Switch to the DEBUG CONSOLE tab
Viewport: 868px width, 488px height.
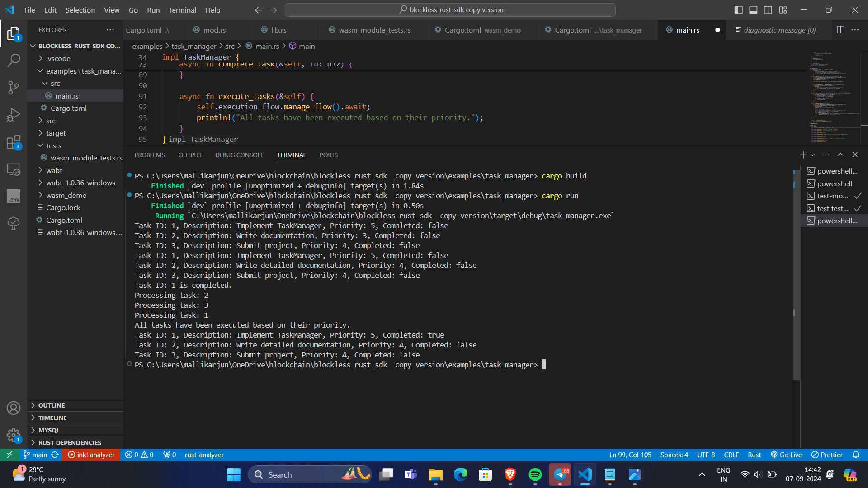pyautogui.click(x=239, y=155)
